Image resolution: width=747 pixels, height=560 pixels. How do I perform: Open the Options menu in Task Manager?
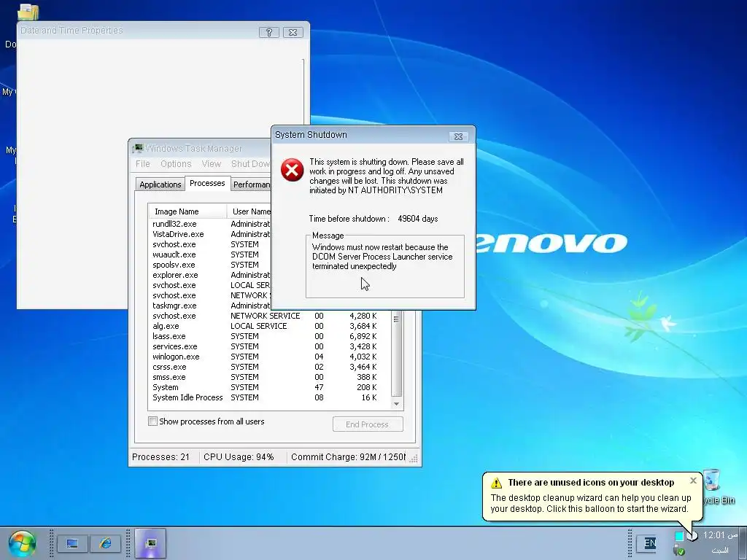pyautogui.click(x=176, y=164)
